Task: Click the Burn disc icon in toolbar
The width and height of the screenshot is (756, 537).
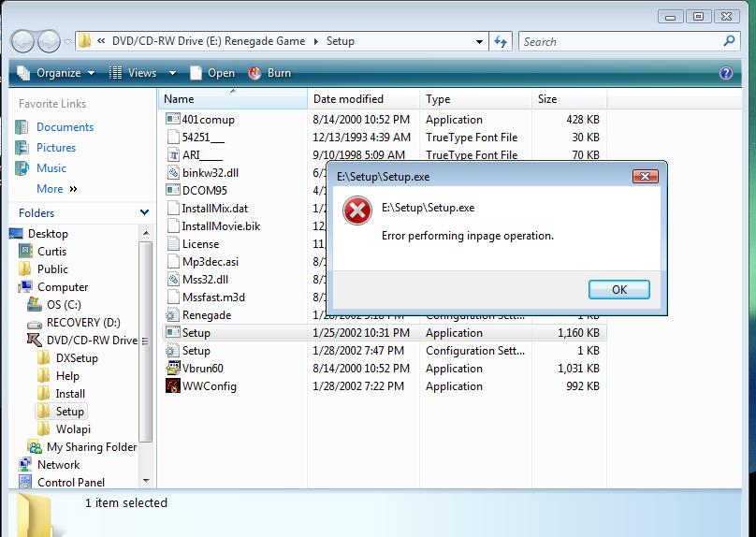Action: [x=255, y=73]
